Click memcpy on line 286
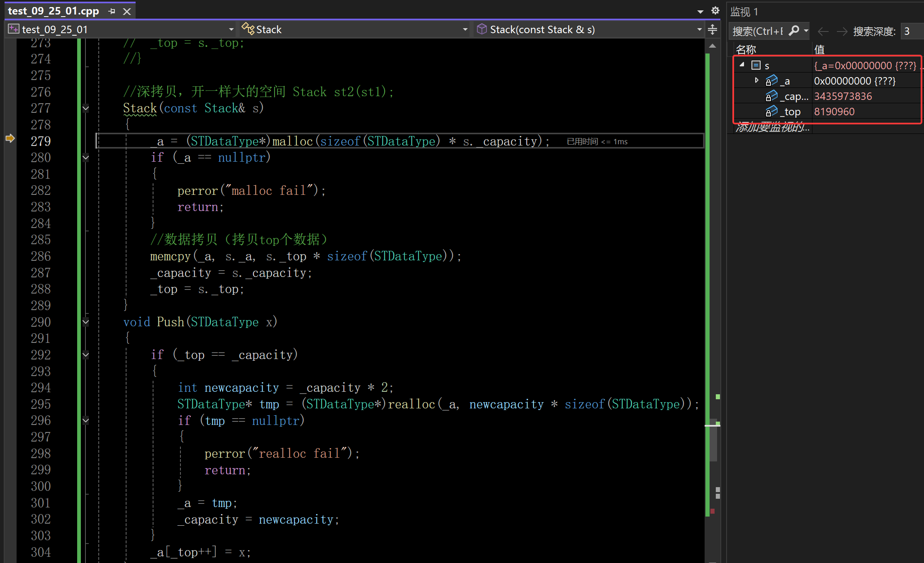This screenshot has width=924, height=563. [170, 257]
